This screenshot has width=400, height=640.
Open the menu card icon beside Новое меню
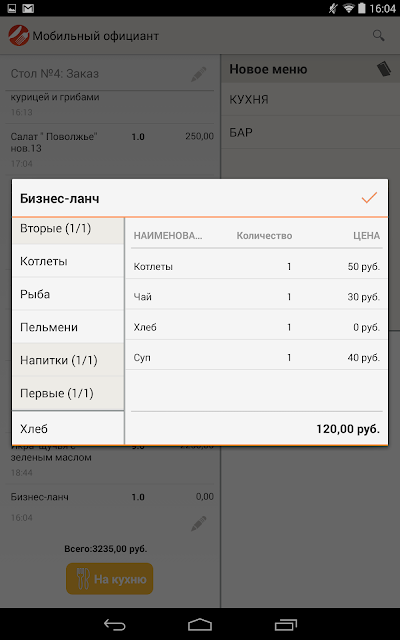pyautogui.click(x=383, y=69)
